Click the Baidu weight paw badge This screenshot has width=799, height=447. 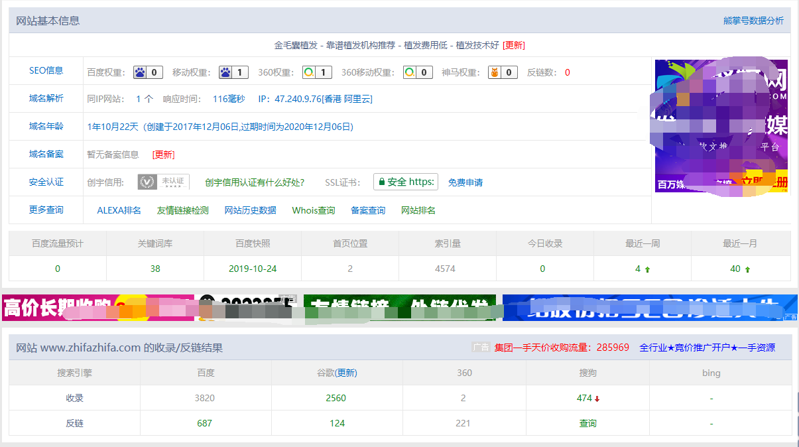pyautogui.click(x=148, y=72)
